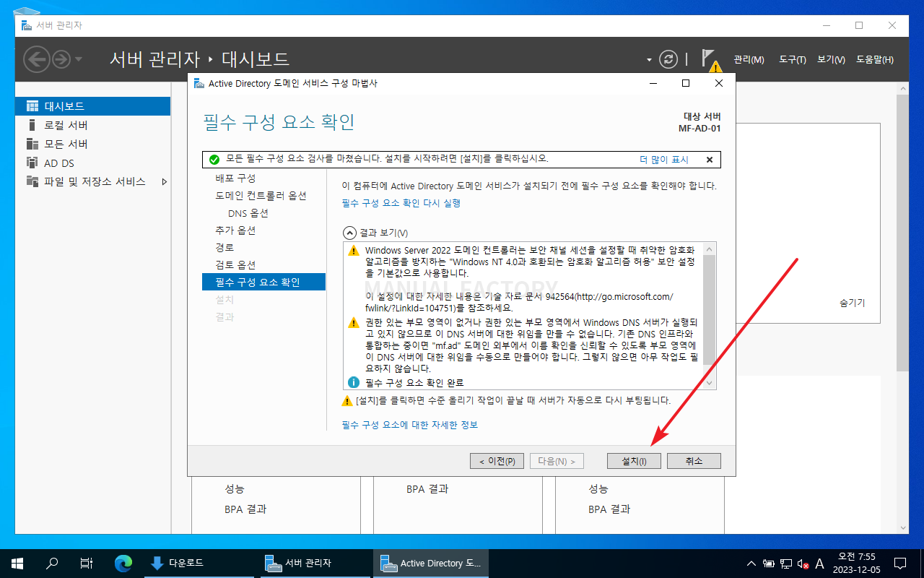Click the Server Manager vertical scrollbar

click(902, 231)
